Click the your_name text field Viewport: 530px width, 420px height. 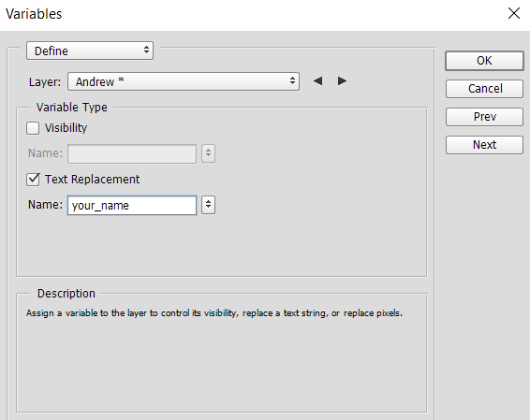tap(132, 205)
